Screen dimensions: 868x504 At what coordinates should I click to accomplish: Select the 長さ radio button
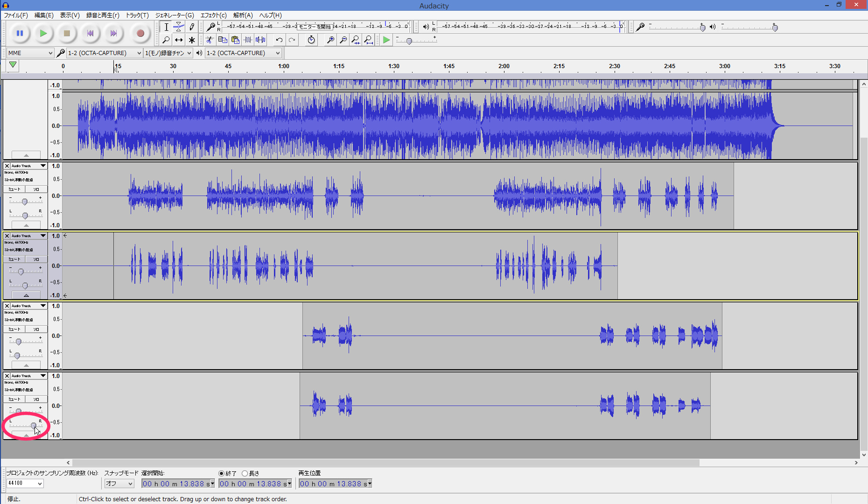(x=245, y=473)
